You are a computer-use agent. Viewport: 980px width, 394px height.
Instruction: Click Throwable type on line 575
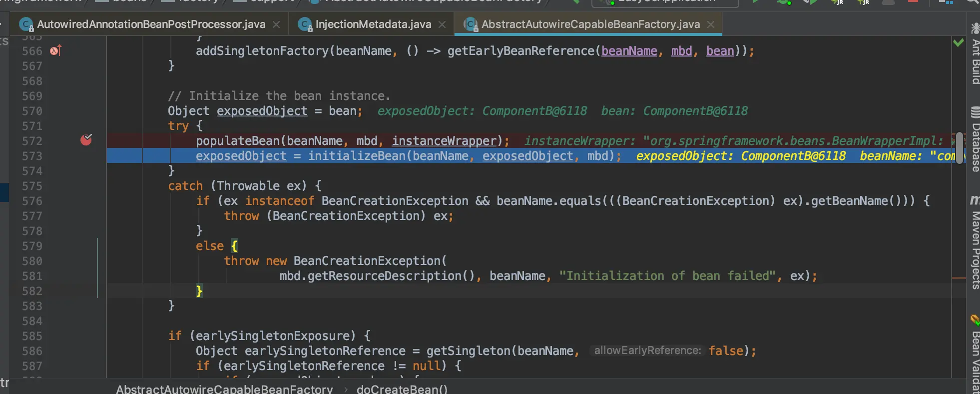(x=248, y=186)
